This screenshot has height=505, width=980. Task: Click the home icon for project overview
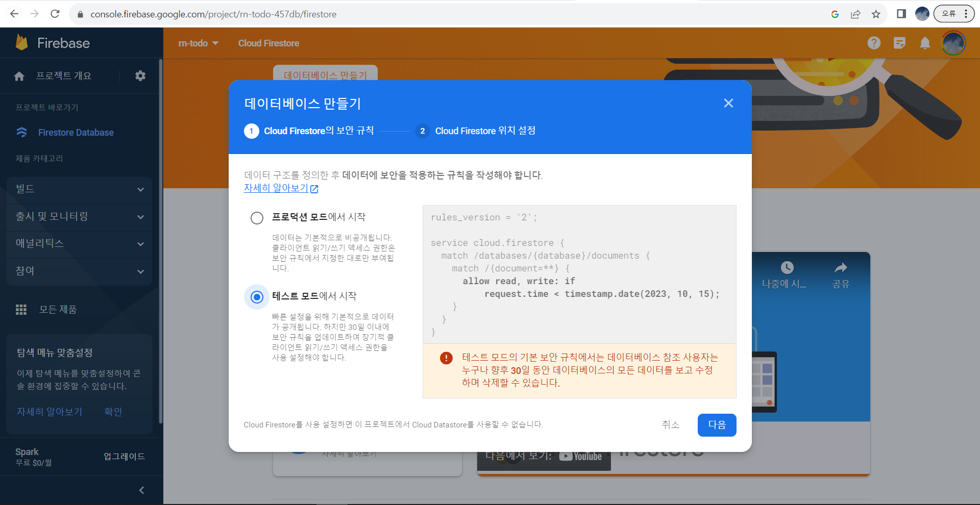[19, 76]
